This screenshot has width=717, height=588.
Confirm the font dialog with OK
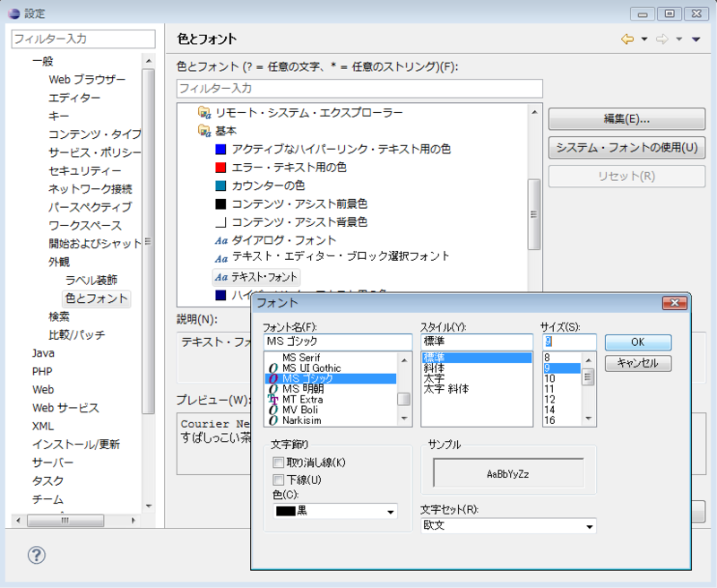[x=638, y=342]
